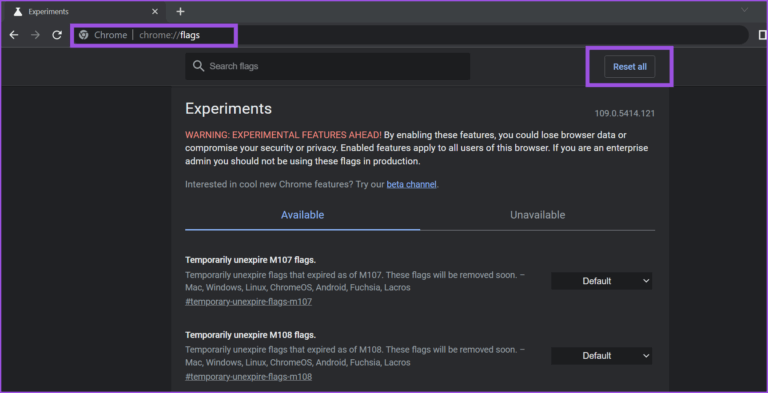Open the #temporary-unexpire-flags-m108 link
This screenshot has height=393, width=768.
coord(248,377)
